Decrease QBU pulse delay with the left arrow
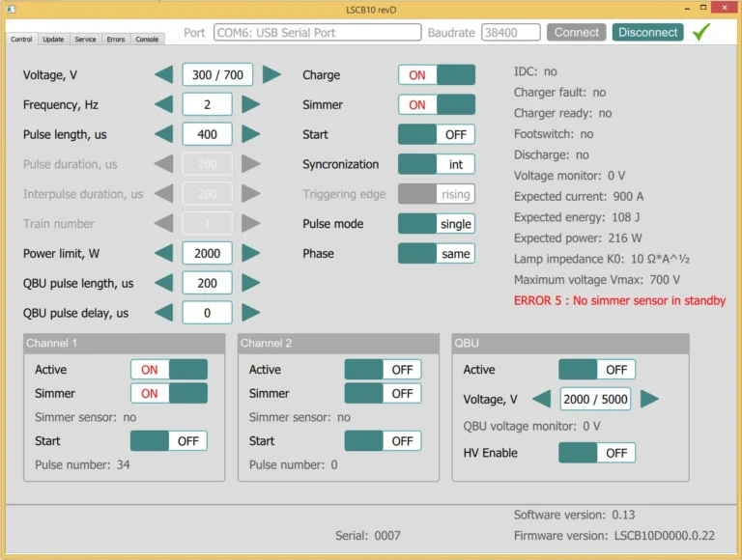The image size is (742, 560). 164,313
